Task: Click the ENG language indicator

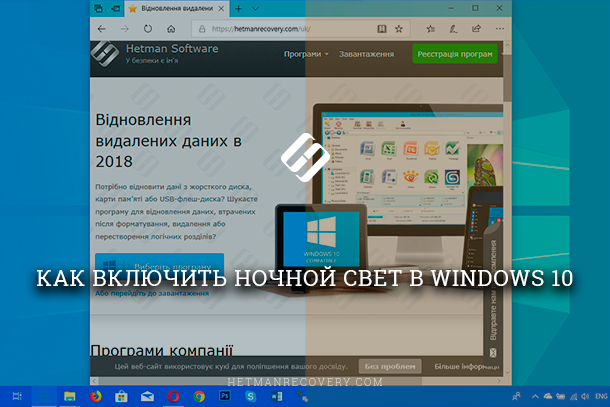Action: tap(601, 396)
